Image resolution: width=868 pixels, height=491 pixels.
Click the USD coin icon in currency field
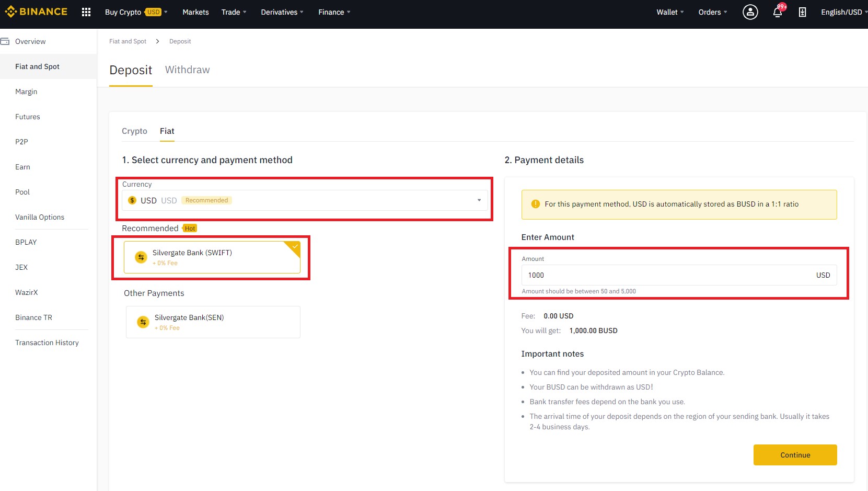click(132, 200)
